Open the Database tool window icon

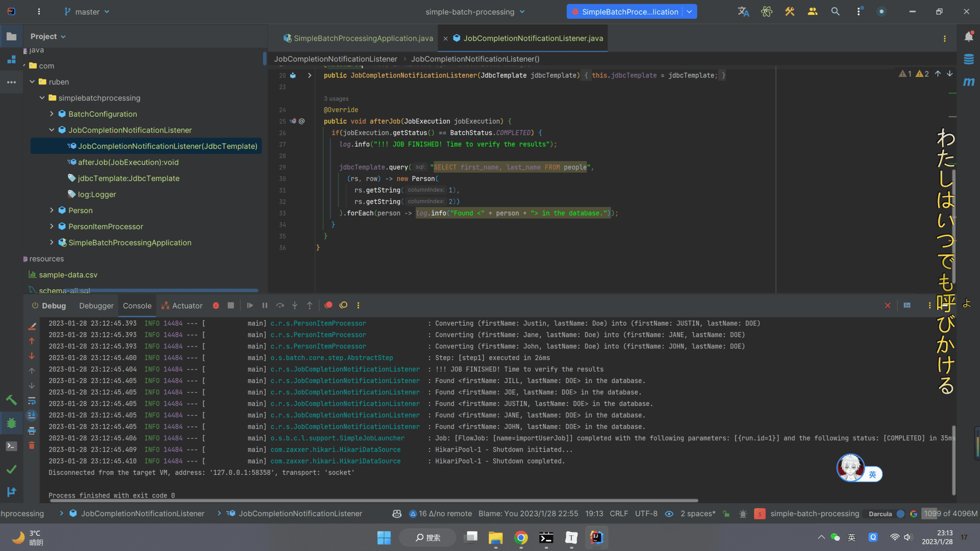point(969,59)
